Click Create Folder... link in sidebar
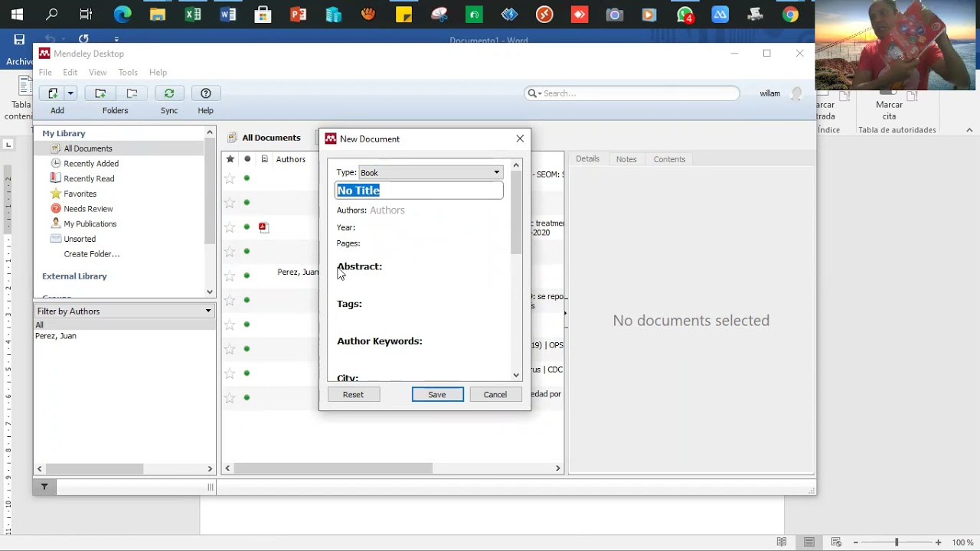The image size is (980, 551). (x=92, y=254)
